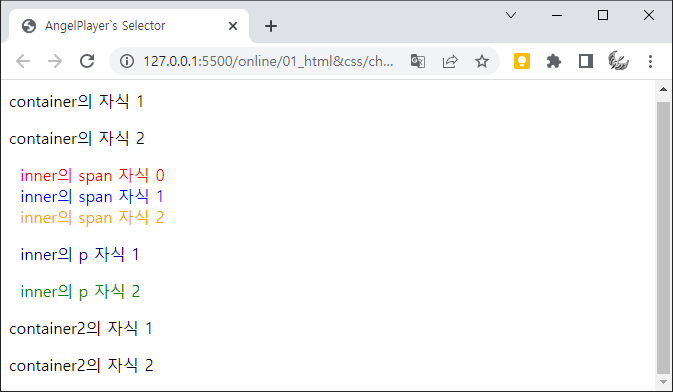Viewport: 673px width, 392px height.
Task: Close the AngelPlayer's Selector tab
Action: 233,26
